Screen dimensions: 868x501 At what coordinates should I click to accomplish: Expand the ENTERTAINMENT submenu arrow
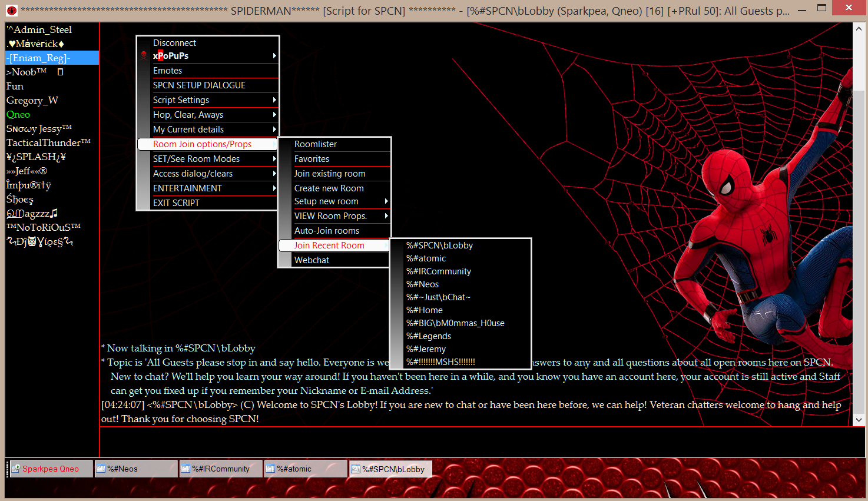pos(274,188)
